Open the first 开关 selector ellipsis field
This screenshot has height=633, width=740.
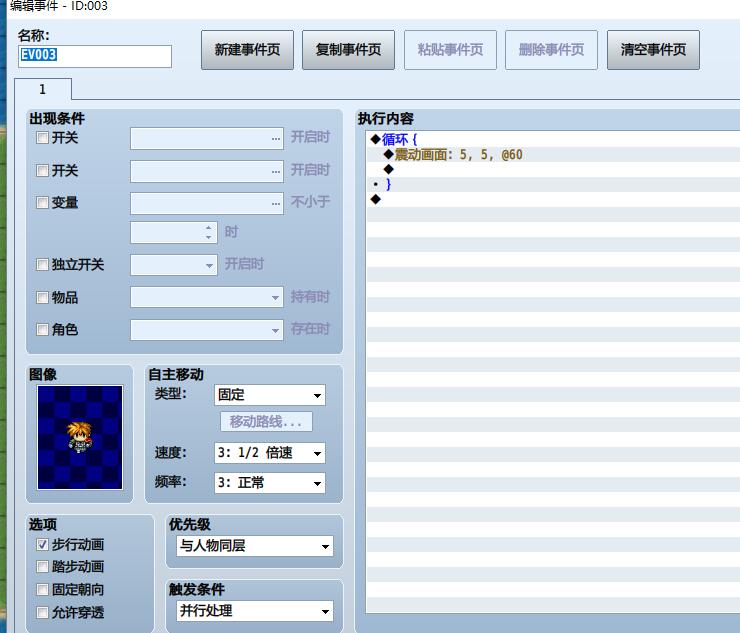(207, 139)
